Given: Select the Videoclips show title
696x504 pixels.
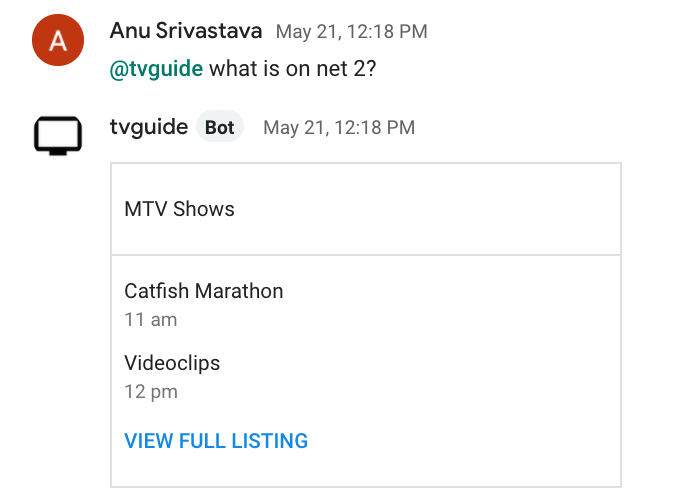Looking at the screenshot, I should 172,362.
